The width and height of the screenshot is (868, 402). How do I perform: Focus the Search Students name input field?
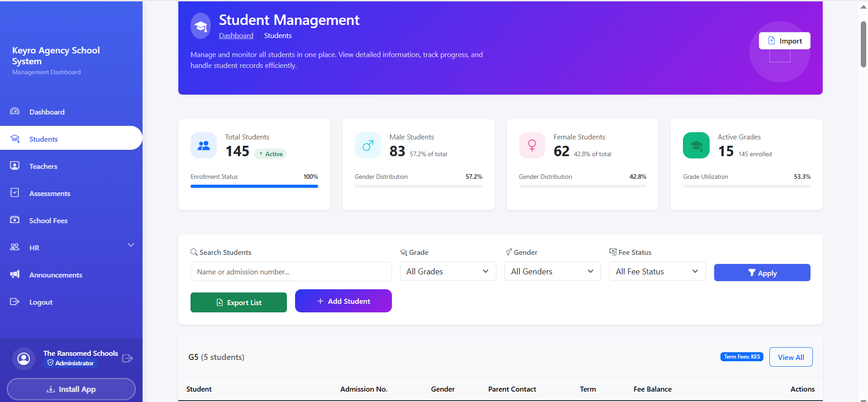pos(291,272)
